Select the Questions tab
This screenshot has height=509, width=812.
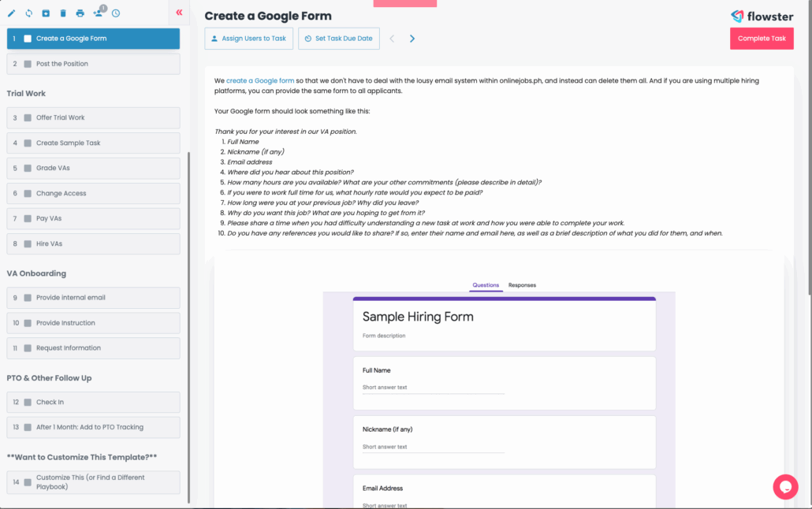click(486, 285)
